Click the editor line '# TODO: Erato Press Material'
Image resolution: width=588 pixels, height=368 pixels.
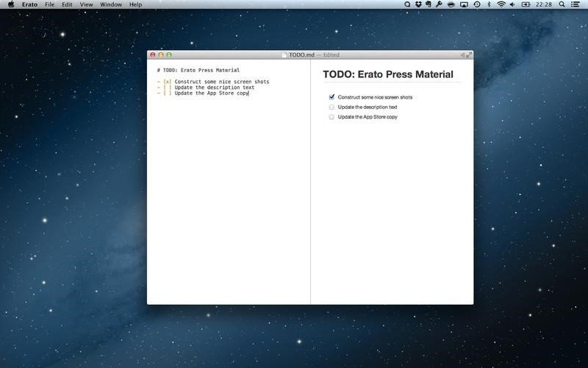[x=198, y=70]
